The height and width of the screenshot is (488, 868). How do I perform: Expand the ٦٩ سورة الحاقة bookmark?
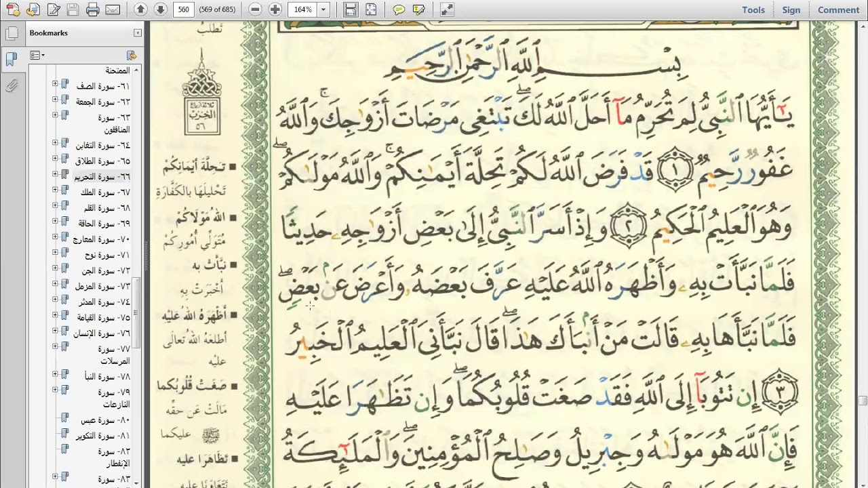55,221
